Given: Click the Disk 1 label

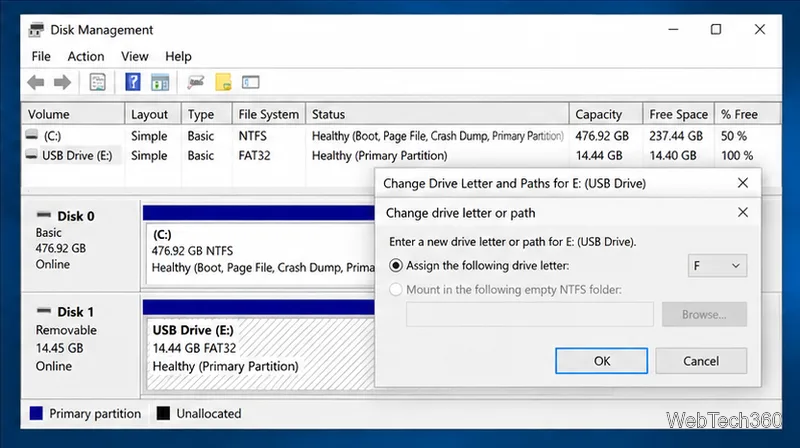Looking at the screenshot, I should 76,312.
